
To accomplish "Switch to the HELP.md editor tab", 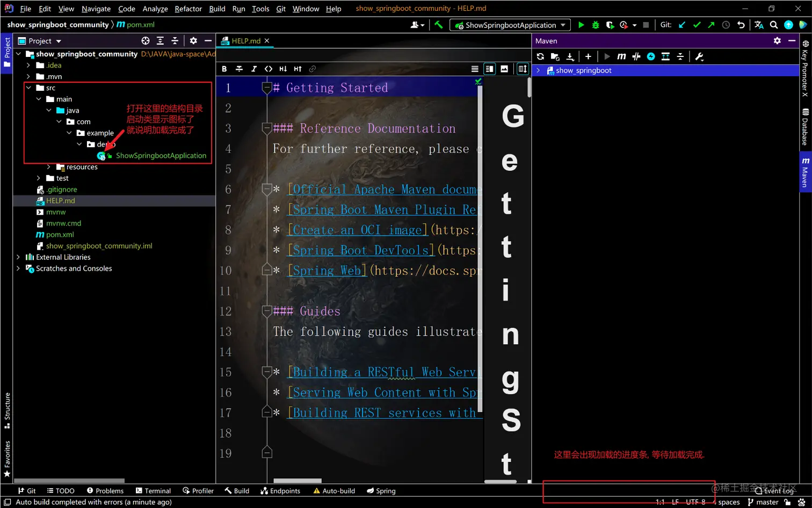I will coord(246,41).
